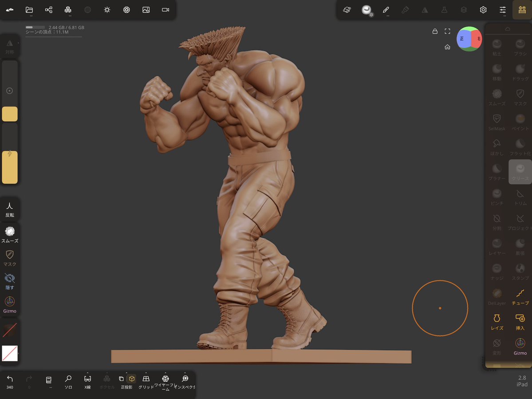
Task: Click the view orientation sphere
Action: pyautogui.click(x=469, y=39)
